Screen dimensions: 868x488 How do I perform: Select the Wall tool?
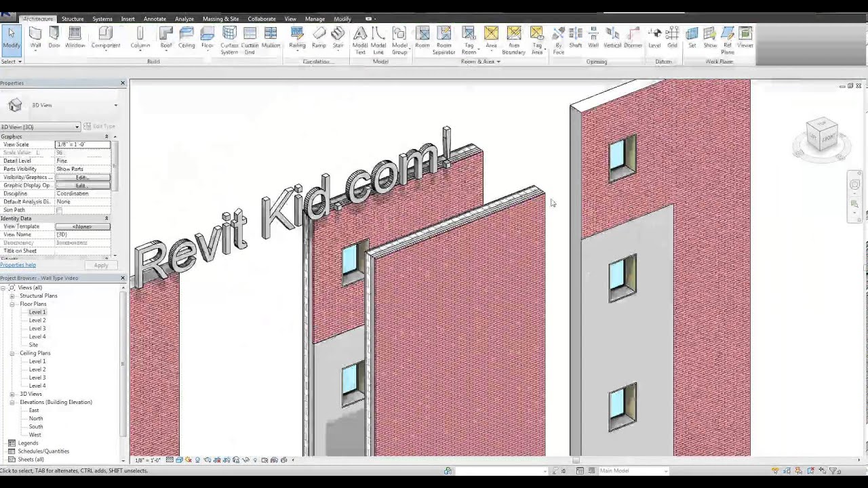click(35, 37)
